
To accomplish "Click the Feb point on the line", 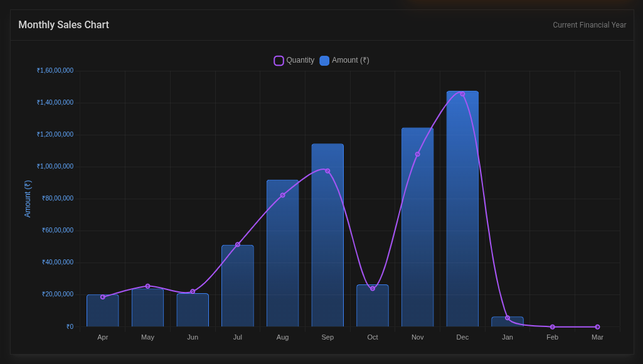I will [x=552, y=326].
